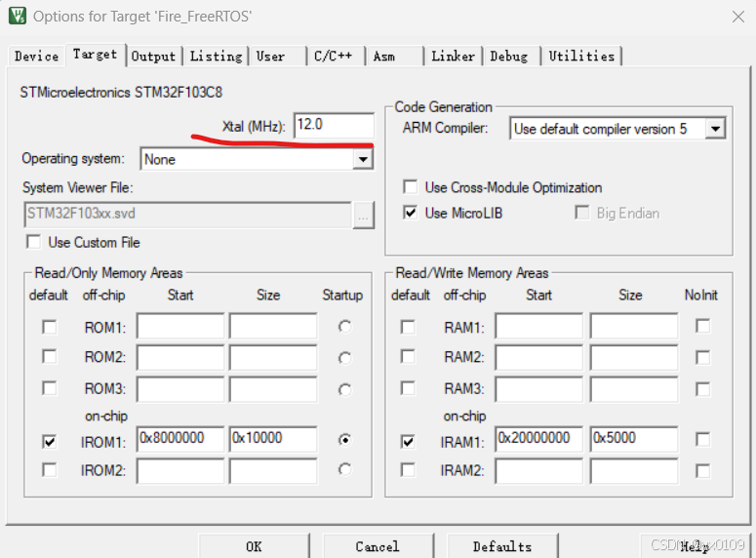Switch to the Linker tab
Screen dimensions: 756x558
click(454, 56)
